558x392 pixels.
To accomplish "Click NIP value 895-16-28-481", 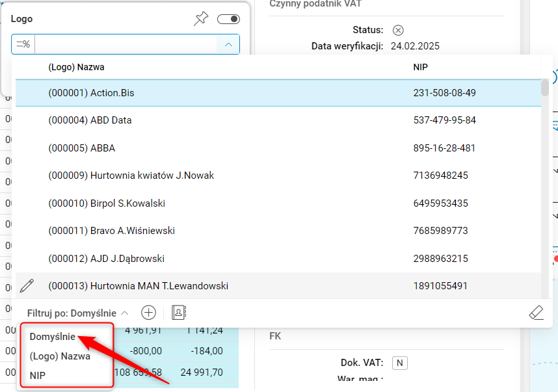I will click(444, 148).
